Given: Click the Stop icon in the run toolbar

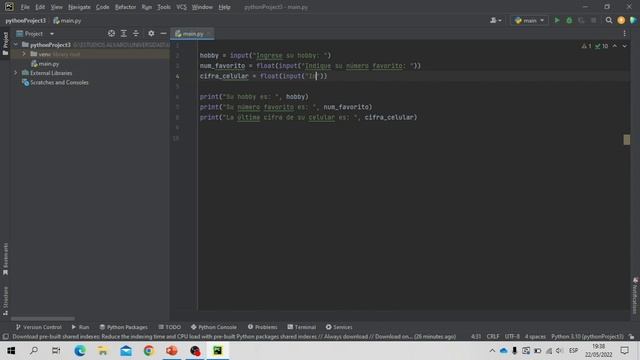Looking at the screenshot, I should tap(593, 20).
